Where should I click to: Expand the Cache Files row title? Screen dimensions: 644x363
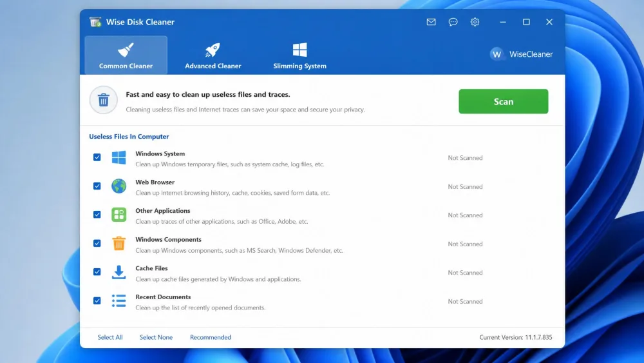(151, 268)
